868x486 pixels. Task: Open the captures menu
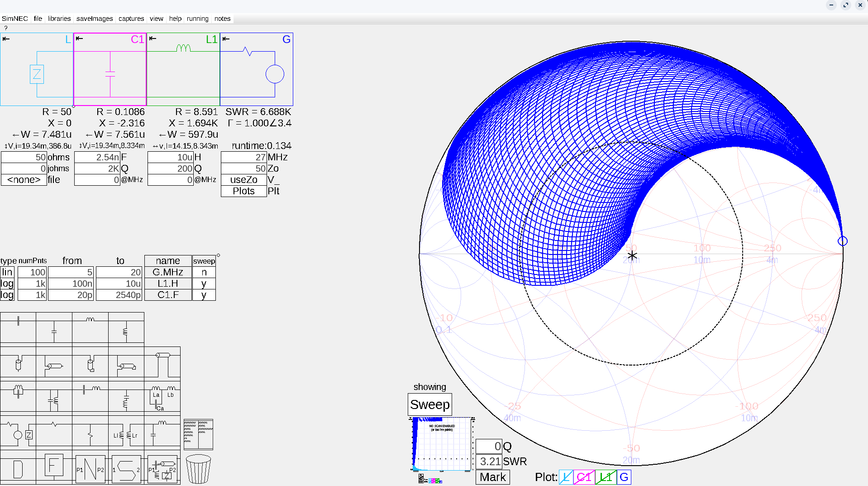pyautogui.click(x=131, y=19)
